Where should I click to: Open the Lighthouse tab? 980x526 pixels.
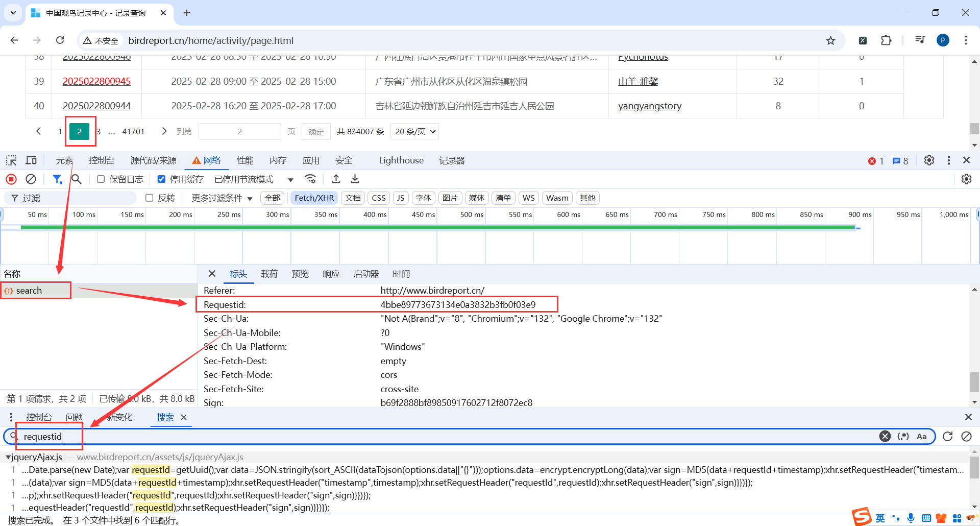point(401,160)
